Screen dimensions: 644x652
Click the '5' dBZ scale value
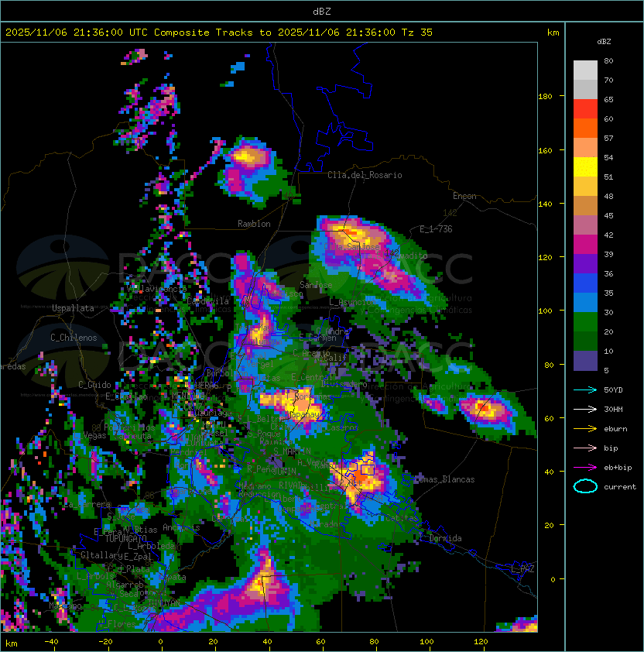pyautogui.click(x=606, y=370)
